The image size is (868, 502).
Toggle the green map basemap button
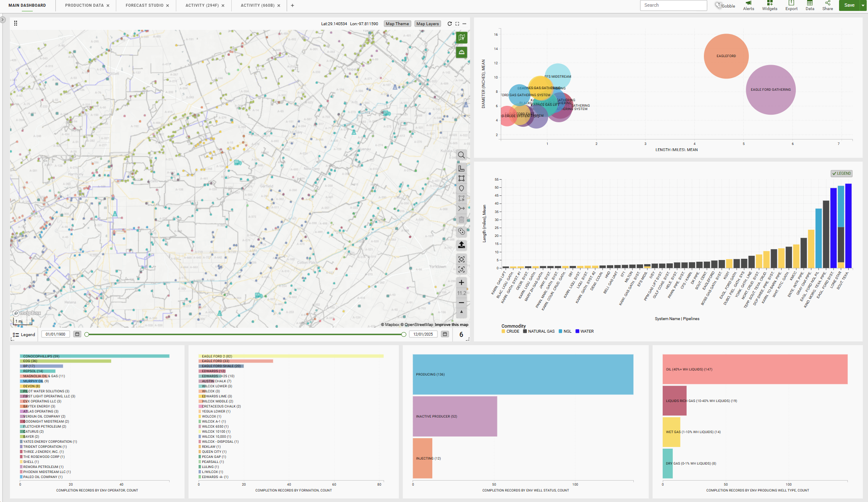coord(461,38)
